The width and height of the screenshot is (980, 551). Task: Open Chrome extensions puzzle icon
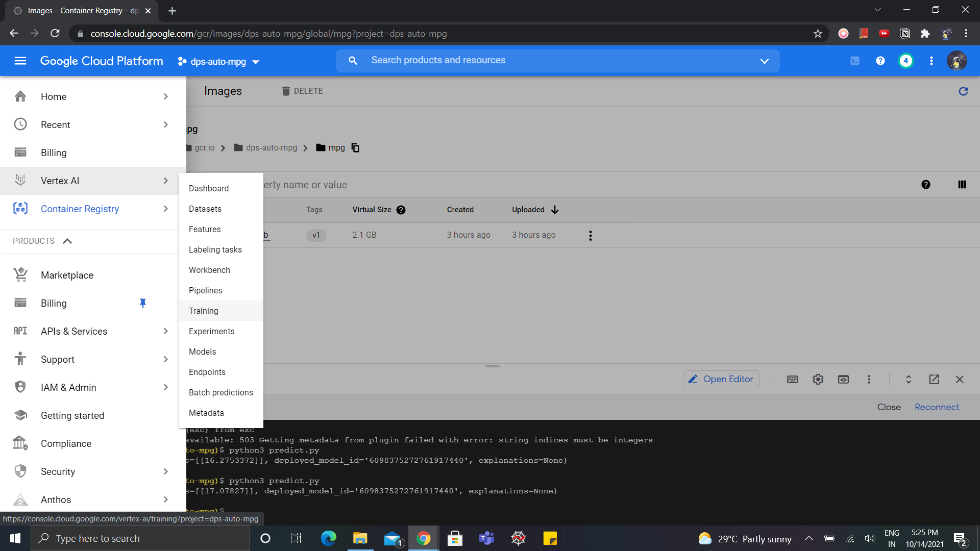[x=925, y=34]
